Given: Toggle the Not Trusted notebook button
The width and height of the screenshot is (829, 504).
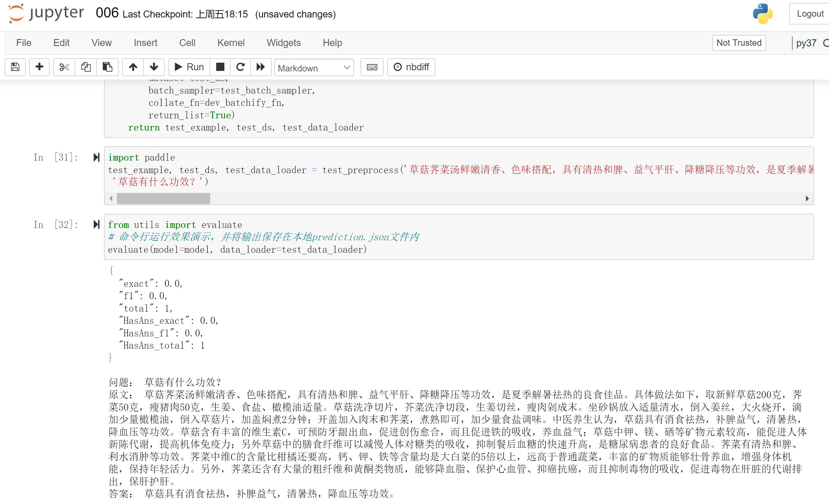Looking at the screenshot, I should (739, 43).
